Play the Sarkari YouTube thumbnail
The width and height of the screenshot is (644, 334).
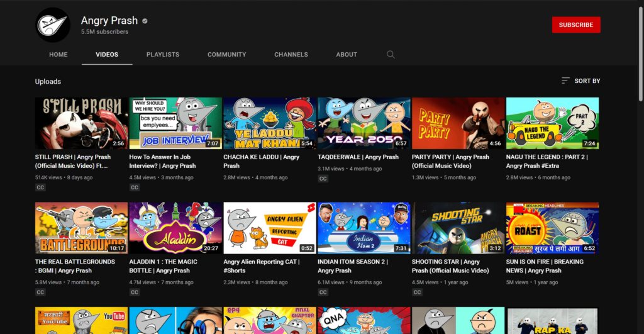pos(81,320)
